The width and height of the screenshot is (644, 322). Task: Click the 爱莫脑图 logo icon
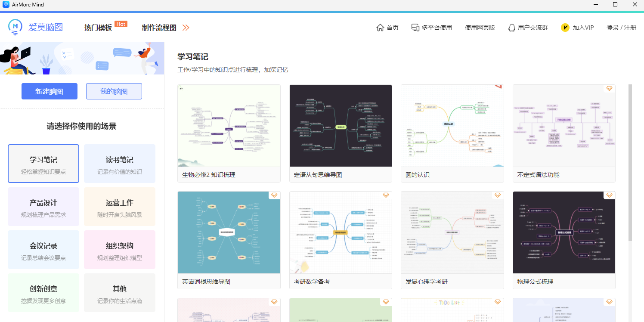point(15,27)
